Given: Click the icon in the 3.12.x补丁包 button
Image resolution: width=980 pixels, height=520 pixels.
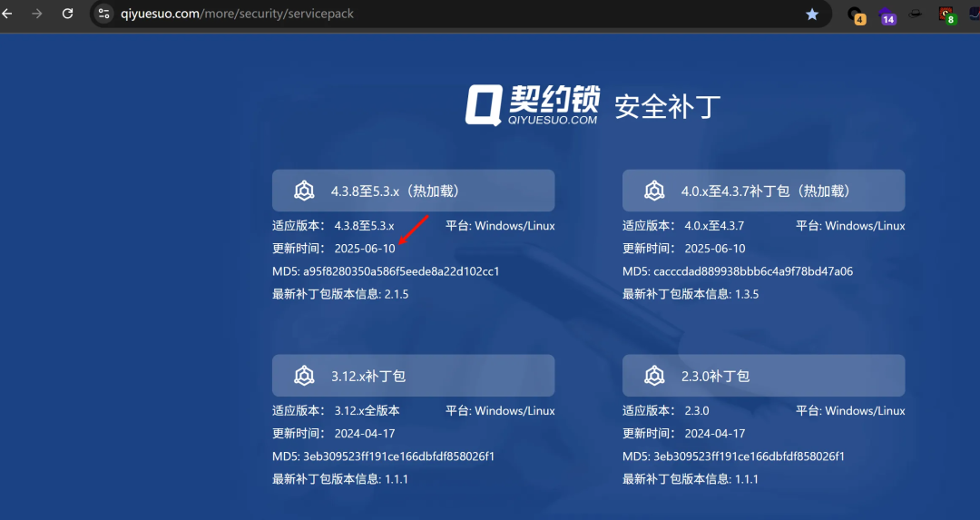Looking at the screenshot, I should click(304, 376).
